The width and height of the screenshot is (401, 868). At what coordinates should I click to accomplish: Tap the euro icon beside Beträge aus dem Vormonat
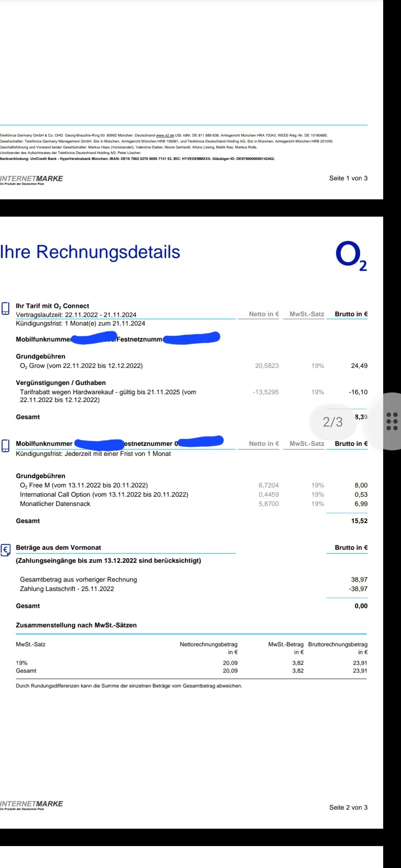pos(6,550)
